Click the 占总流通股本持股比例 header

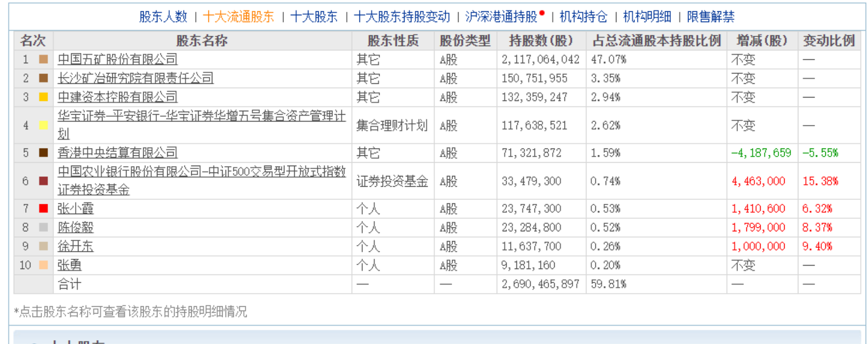click(657, 41)
